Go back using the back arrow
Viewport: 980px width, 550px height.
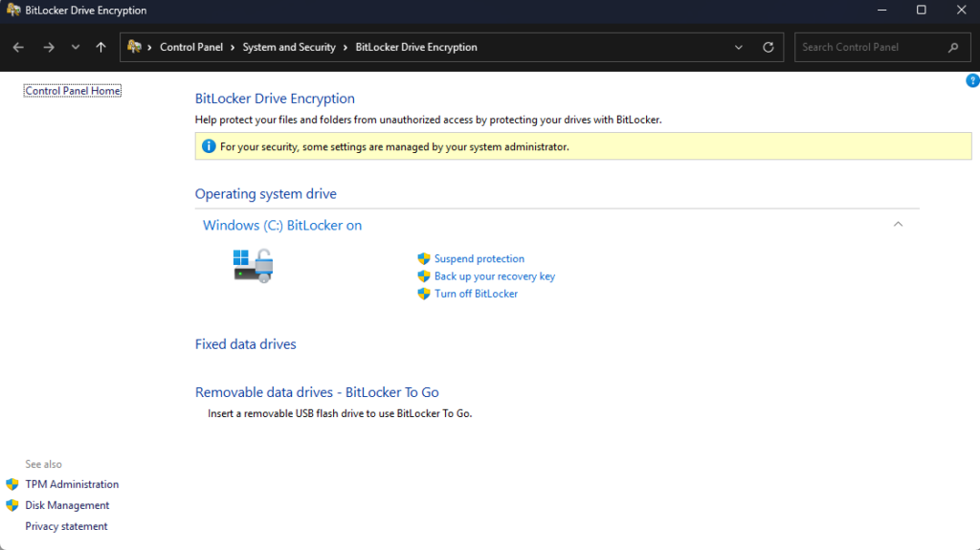click(18, 47)
